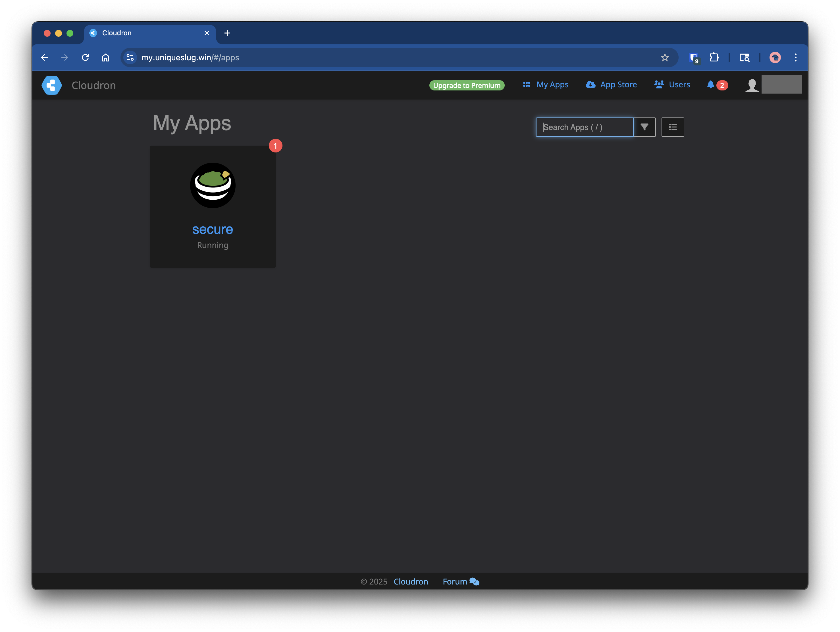Viewport: 840px width, 632px height.
Task: Click the red update badge on secure app
Action: pos(275,146)
